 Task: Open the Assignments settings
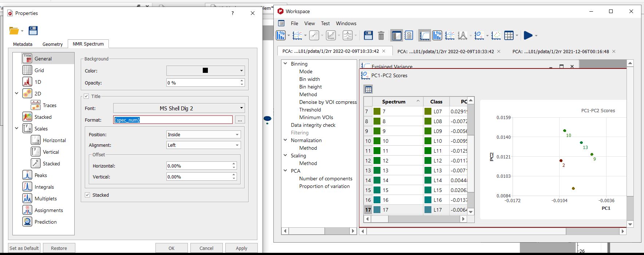tap(49, 210)
